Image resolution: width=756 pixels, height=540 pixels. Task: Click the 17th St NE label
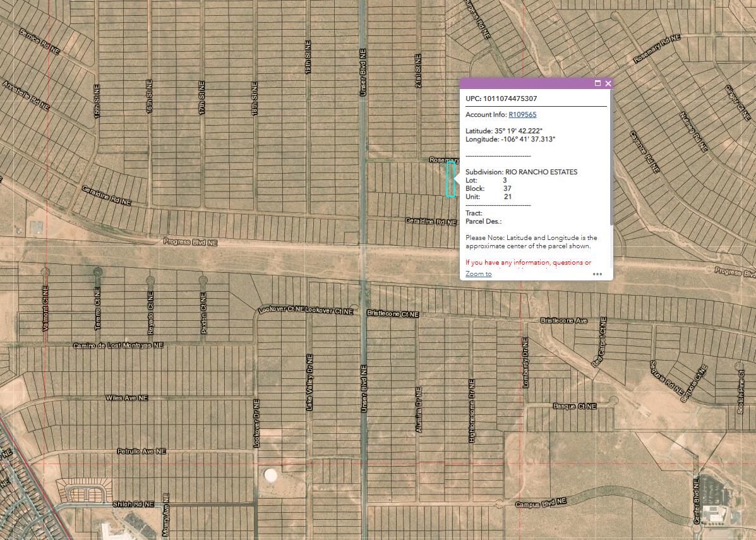[202, 98]
